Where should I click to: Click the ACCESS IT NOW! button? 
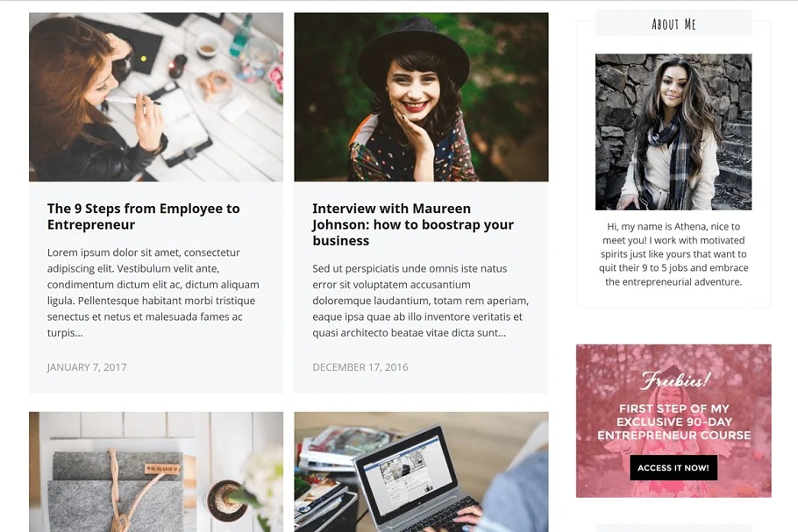tap(673, 467)
